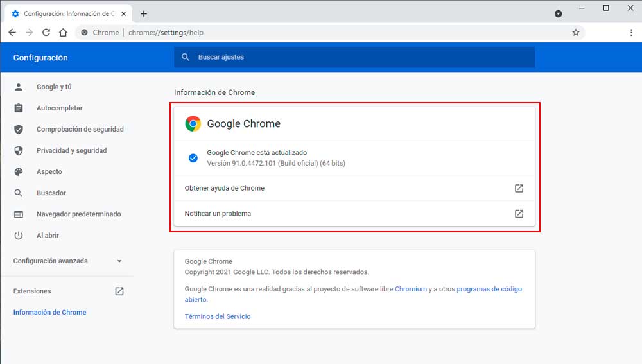Reload the current page
Screen dimensions: 642x364
pyautogui.click(x=46, y=32)
